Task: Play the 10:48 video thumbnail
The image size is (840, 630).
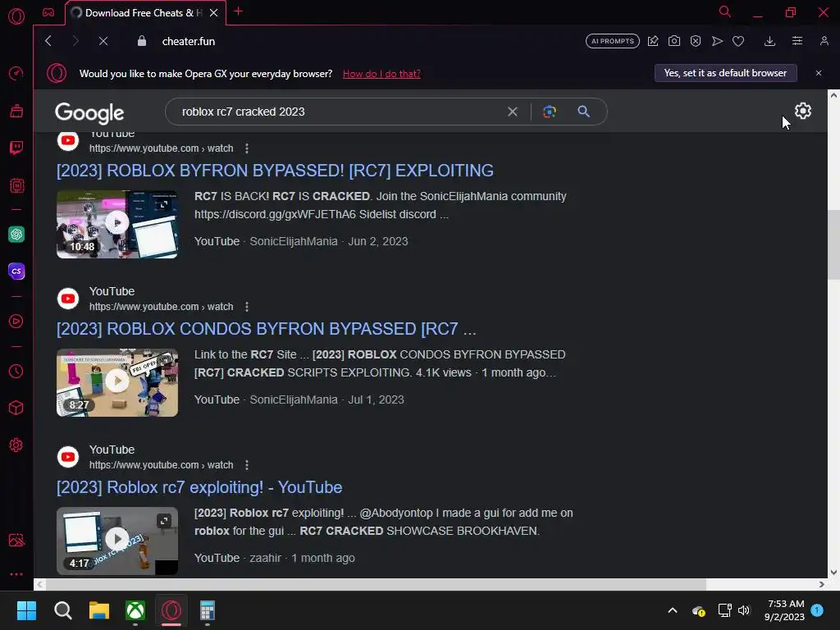Action: tap(116, 224)
